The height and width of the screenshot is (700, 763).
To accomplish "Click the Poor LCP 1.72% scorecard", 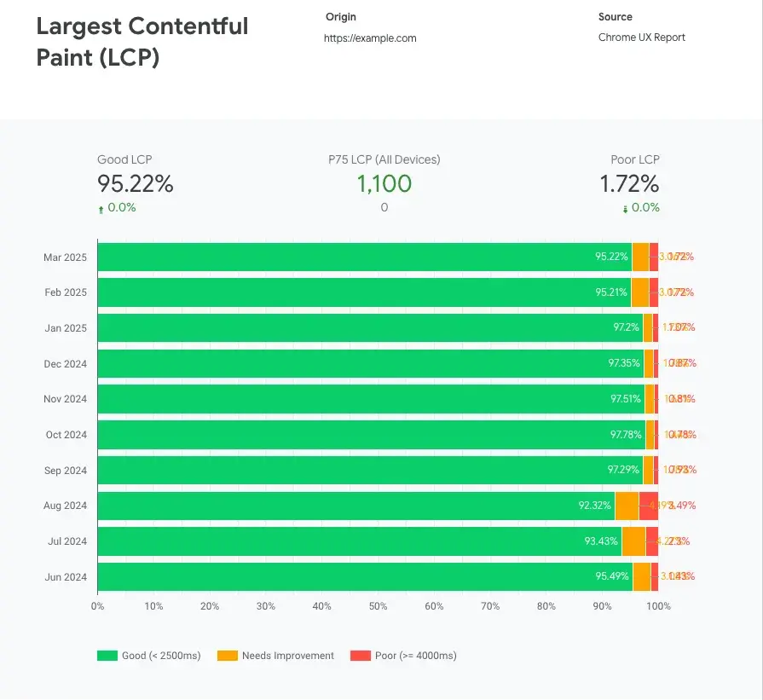I will (x=629, y=184).
